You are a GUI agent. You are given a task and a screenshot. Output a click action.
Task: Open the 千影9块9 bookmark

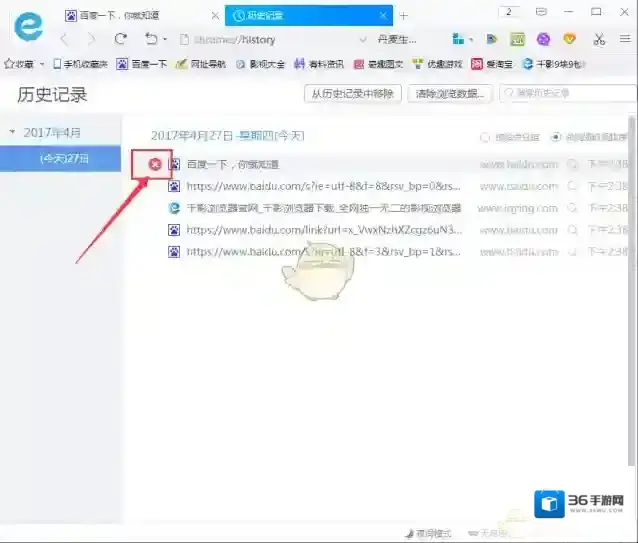pyautogui.click(x=554, y=64)
